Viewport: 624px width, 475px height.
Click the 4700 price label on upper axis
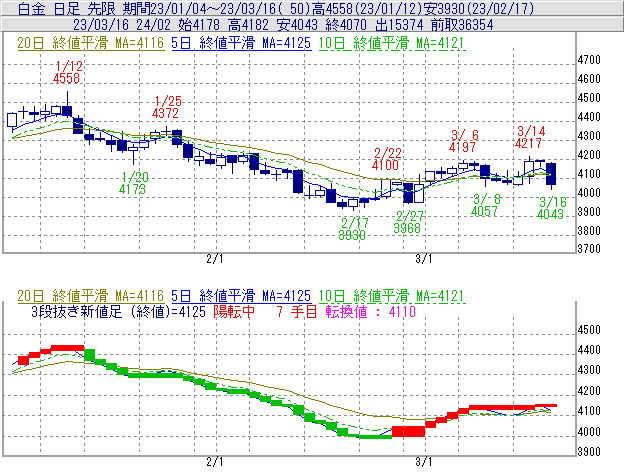589,60
